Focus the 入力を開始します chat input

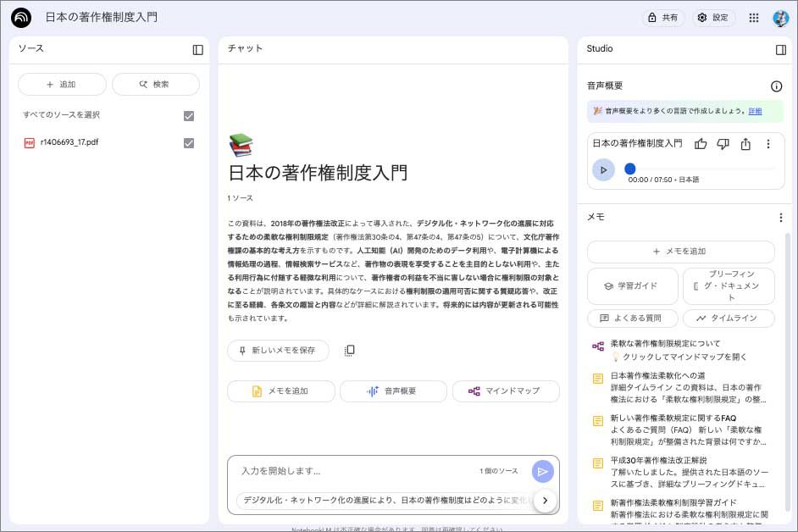coord(356,471)
